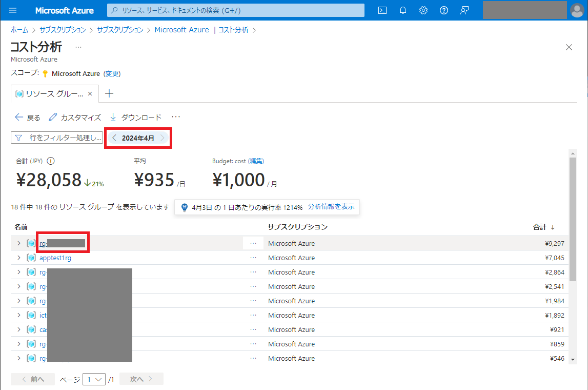Open the feedback icon in header
588x390 pixels.
coord(464,10)
